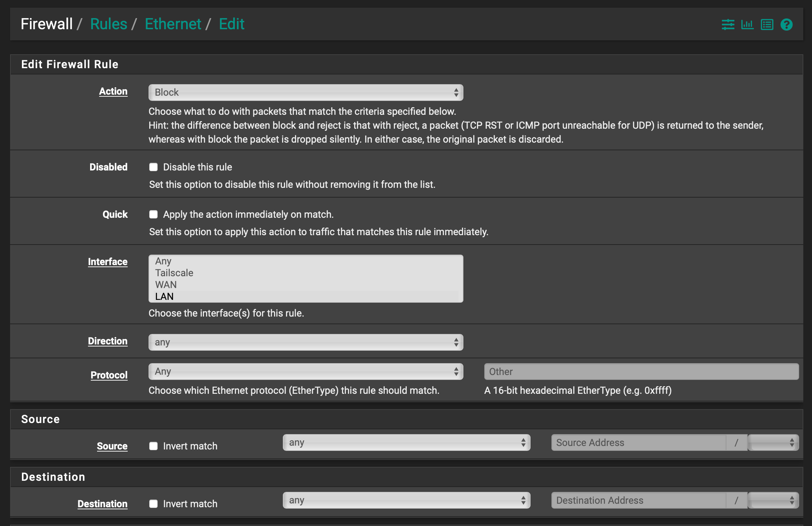The image size is (812, 526).
Task: Click the Action help link
Action: 113,91
